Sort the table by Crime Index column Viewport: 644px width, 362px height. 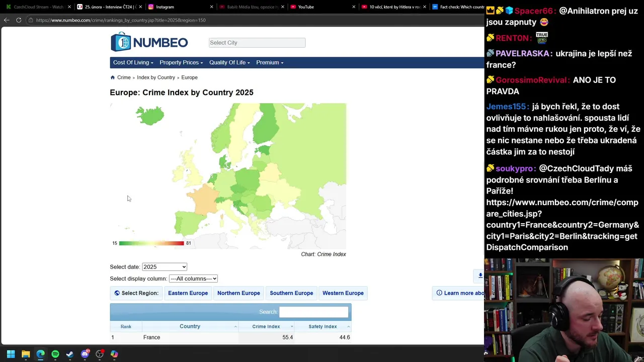[x=266, y=326]
